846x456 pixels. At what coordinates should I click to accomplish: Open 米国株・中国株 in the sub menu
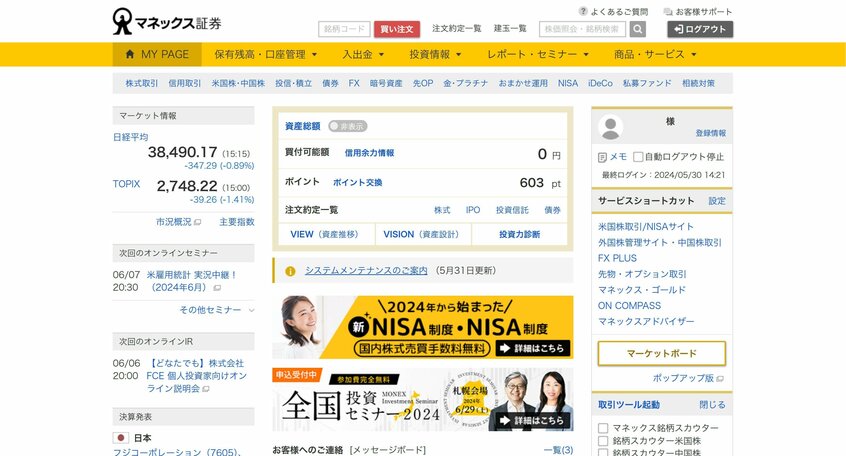point(238,83)
